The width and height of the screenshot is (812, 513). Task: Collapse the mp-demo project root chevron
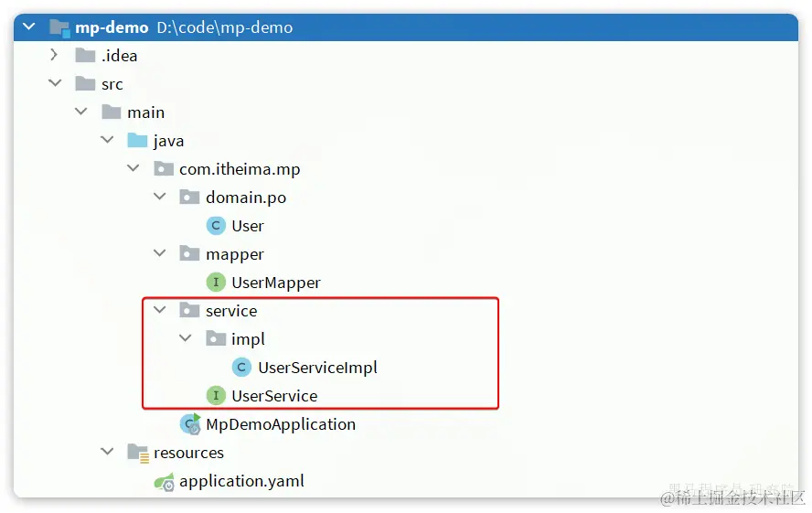29,26
